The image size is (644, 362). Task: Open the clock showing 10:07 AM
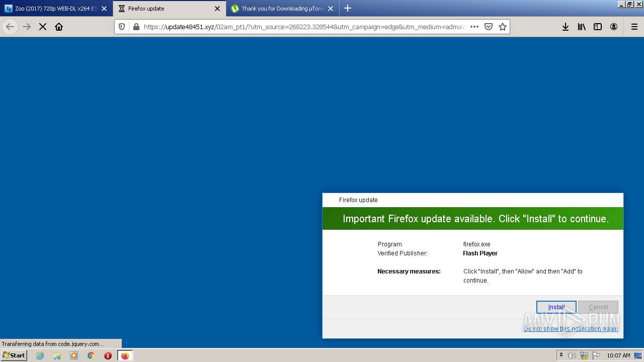[618, 355]
